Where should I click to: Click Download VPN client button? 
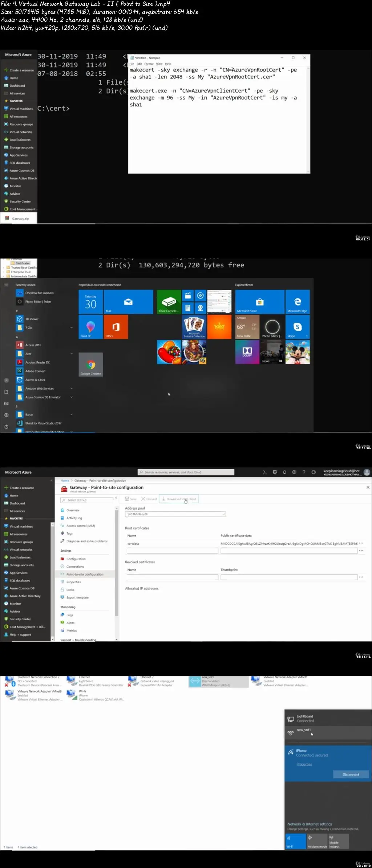(x=179, y=499)
